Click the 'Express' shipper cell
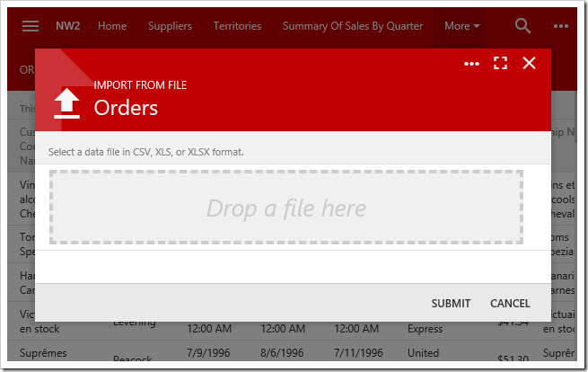The image size is (588, 372). 425,329
